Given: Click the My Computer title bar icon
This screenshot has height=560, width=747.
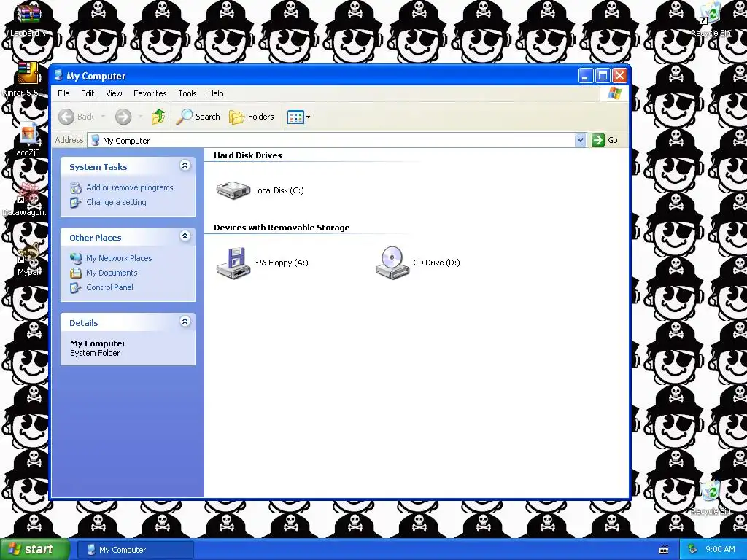Looking at the screenshot, I should coord(58,75).
